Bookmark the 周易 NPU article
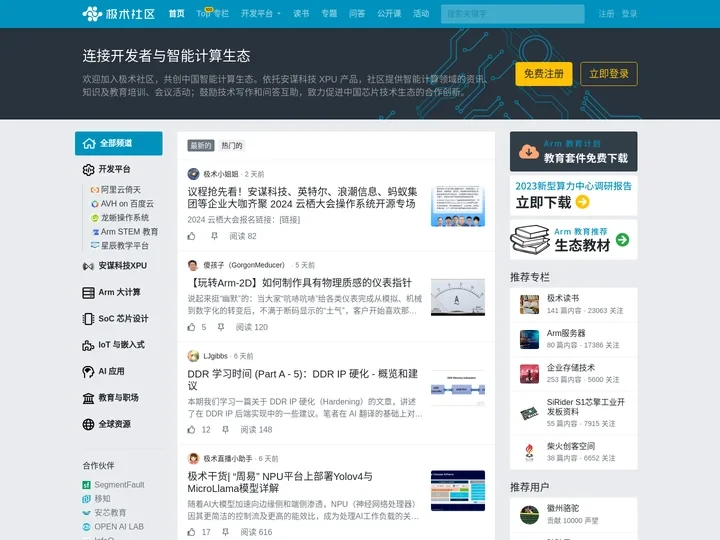This screenshot has height=540, width=720. (225, 532)
